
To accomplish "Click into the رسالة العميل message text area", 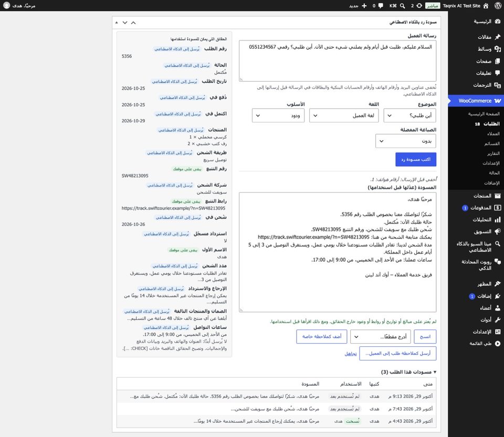I will [338, 61].
